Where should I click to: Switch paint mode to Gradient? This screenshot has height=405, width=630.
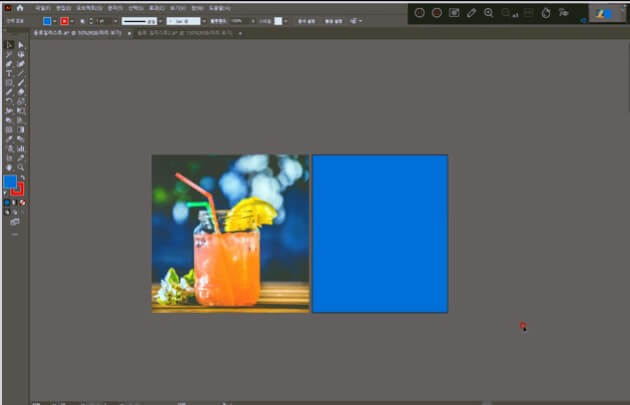[14, 203]
